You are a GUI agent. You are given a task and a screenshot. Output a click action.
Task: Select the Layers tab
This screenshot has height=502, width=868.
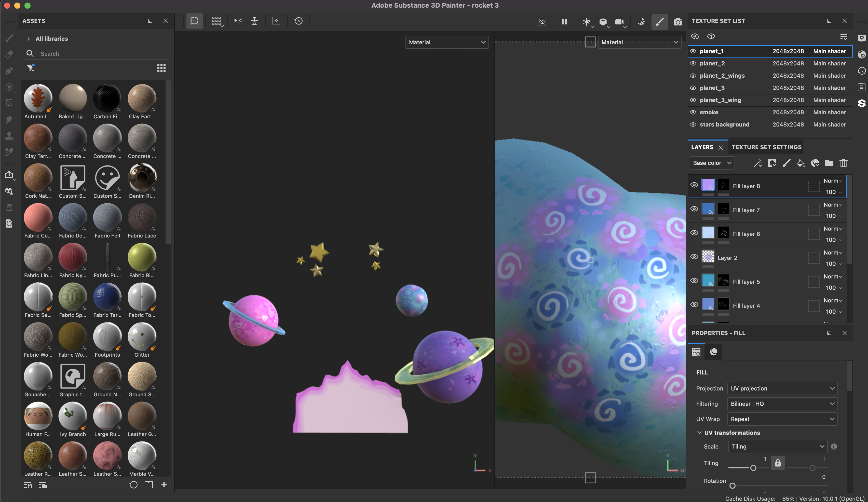tap(702, 147)
